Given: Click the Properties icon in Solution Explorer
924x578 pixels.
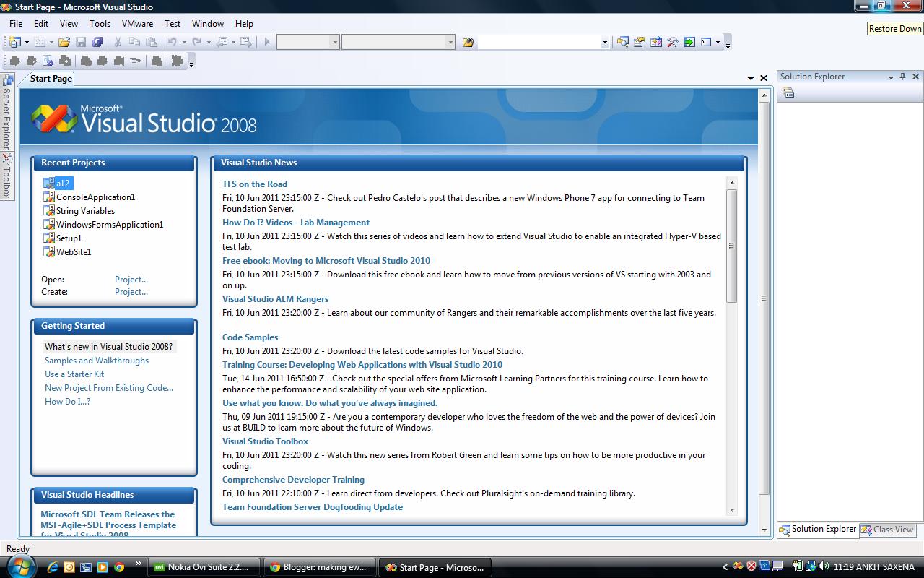Looking at the screenshot, I should pos(788,92).
